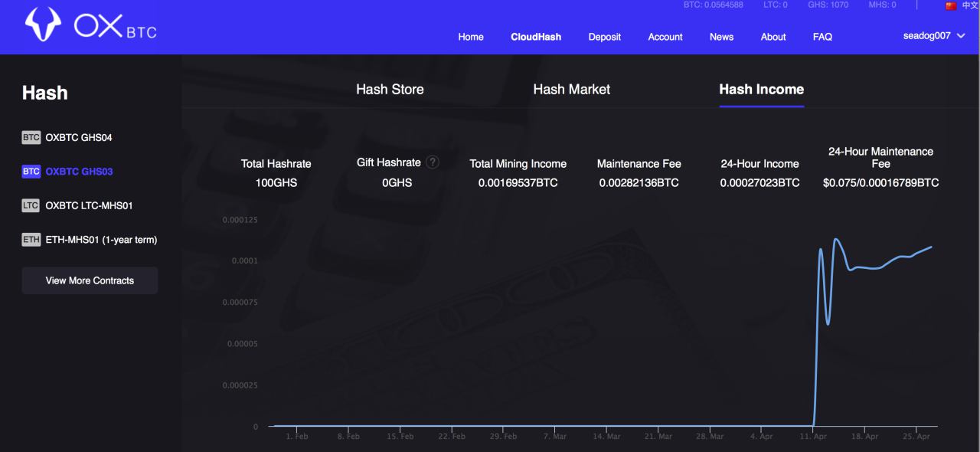
Task: Click the Hash sidebar heading
Action: pyautogui.click(x=45, y=93)
